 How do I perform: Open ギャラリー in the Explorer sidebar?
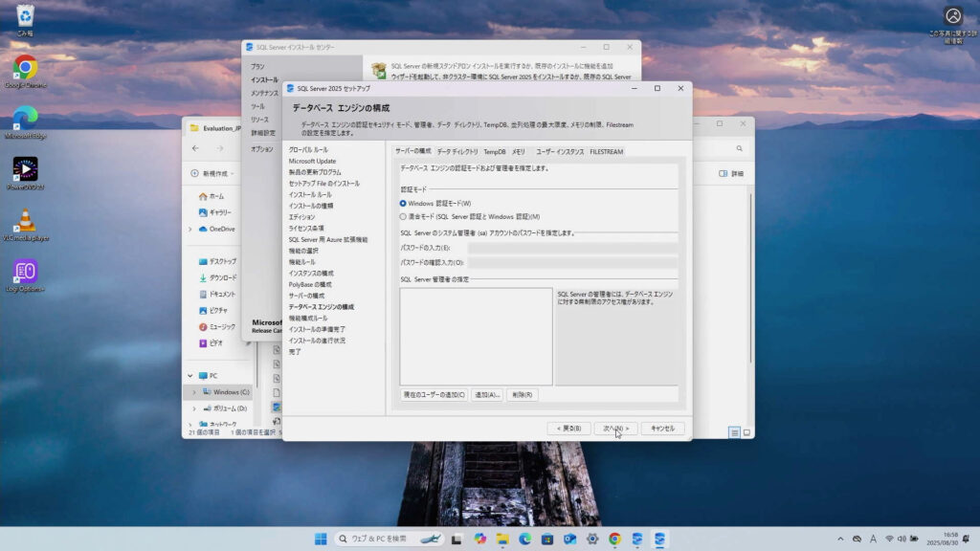point(215,212)
